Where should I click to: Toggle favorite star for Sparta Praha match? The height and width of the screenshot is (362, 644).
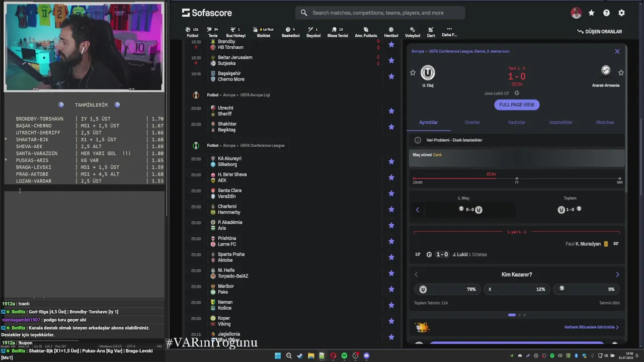(x=391, y=257)
